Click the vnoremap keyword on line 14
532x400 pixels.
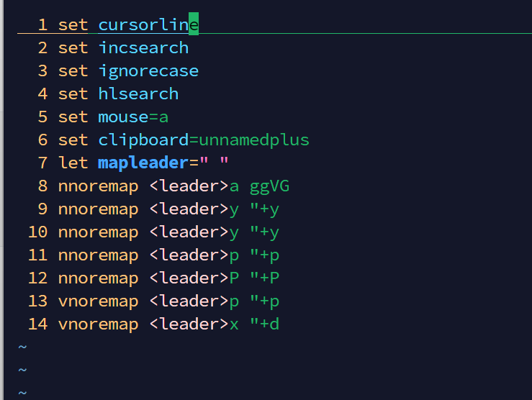point(98,324)
